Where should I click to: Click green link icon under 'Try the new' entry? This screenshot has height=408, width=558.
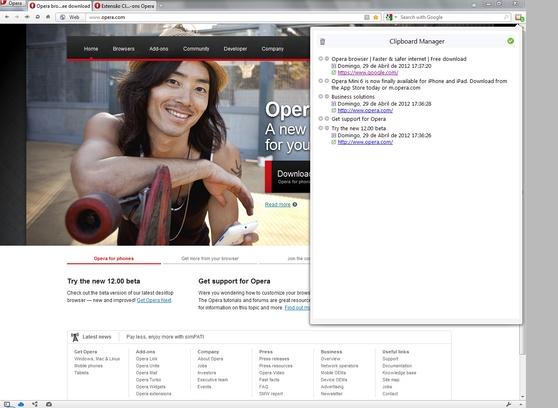point(334,142)
